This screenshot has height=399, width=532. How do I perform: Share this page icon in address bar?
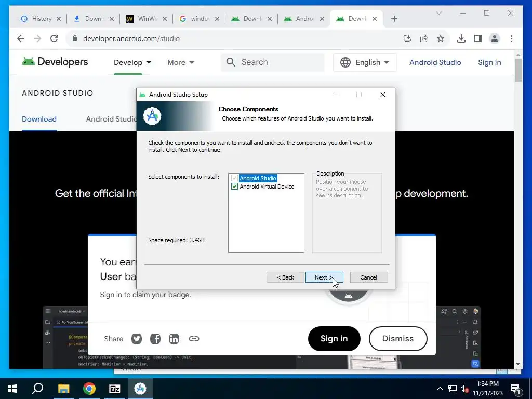[424, 38]
